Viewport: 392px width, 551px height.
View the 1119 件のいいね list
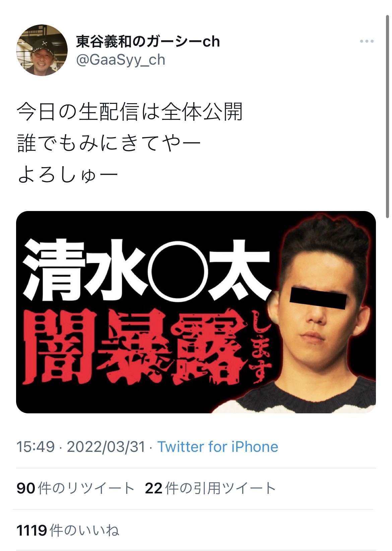pos(68,530)
